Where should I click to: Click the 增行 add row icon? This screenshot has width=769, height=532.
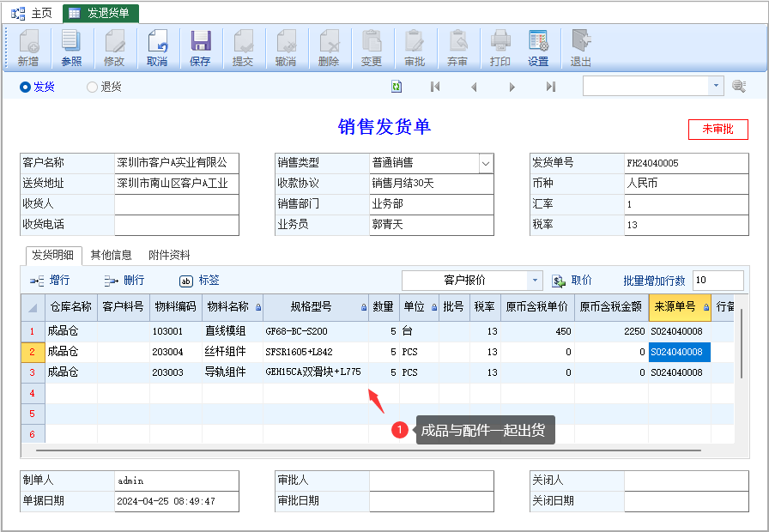[37, 281]
